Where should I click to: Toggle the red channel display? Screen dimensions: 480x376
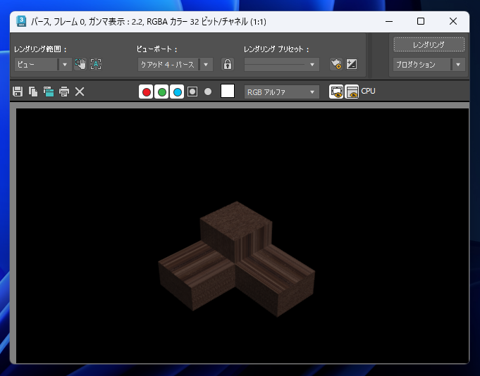point(146,92)
